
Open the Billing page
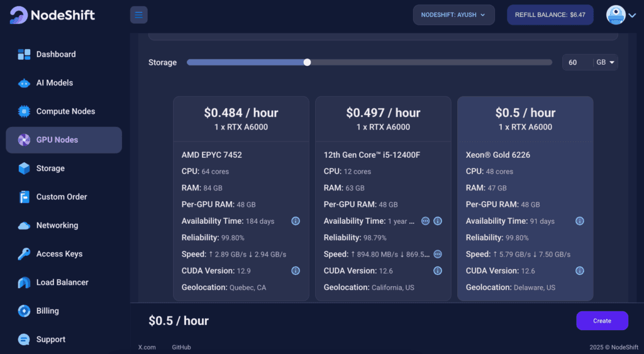click(48, 311)
